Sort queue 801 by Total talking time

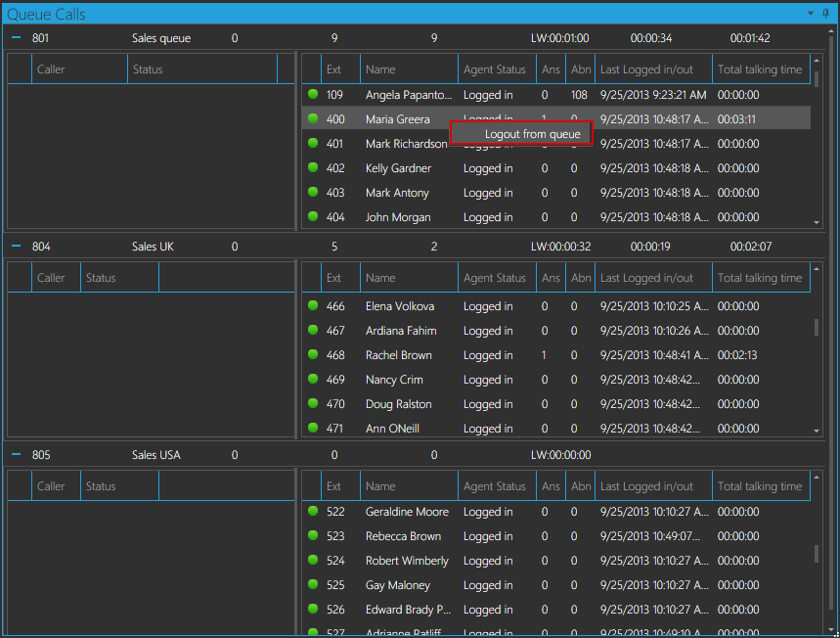coord(761,69)
